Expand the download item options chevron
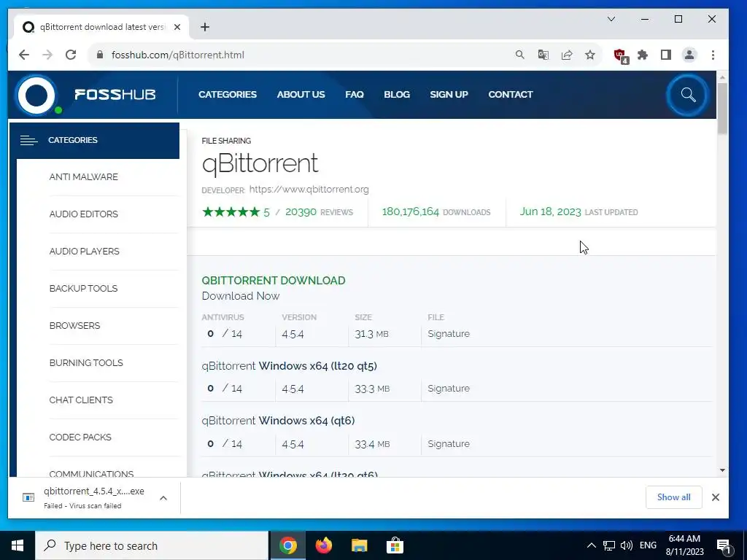Image resolution: width=747 pixels, height=560 pixels. pyautogui.click(x=163, y=497)
